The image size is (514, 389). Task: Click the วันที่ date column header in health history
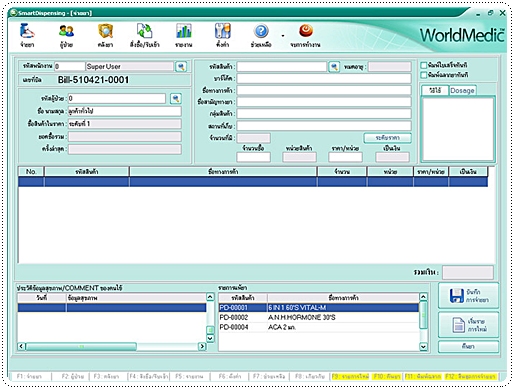42,298
